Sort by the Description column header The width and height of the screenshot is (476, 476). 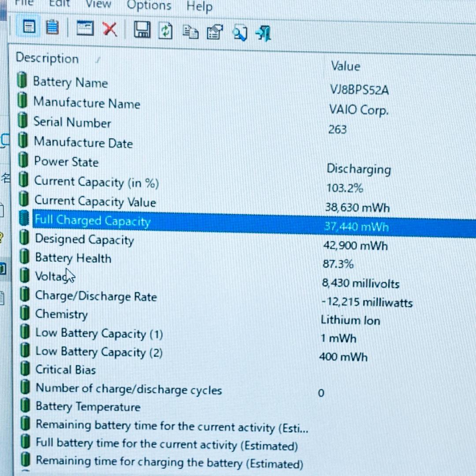(47, 59)
